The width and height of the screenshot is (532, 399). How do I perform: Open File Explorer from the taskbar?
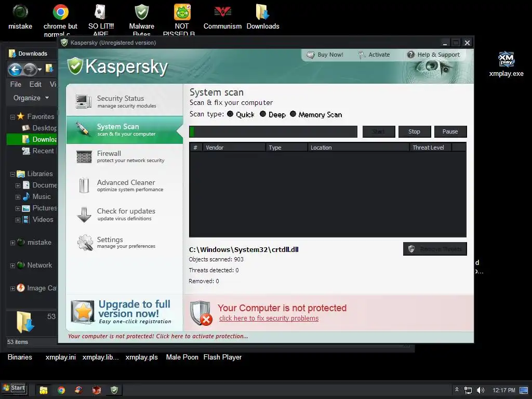tap(44, 390)
